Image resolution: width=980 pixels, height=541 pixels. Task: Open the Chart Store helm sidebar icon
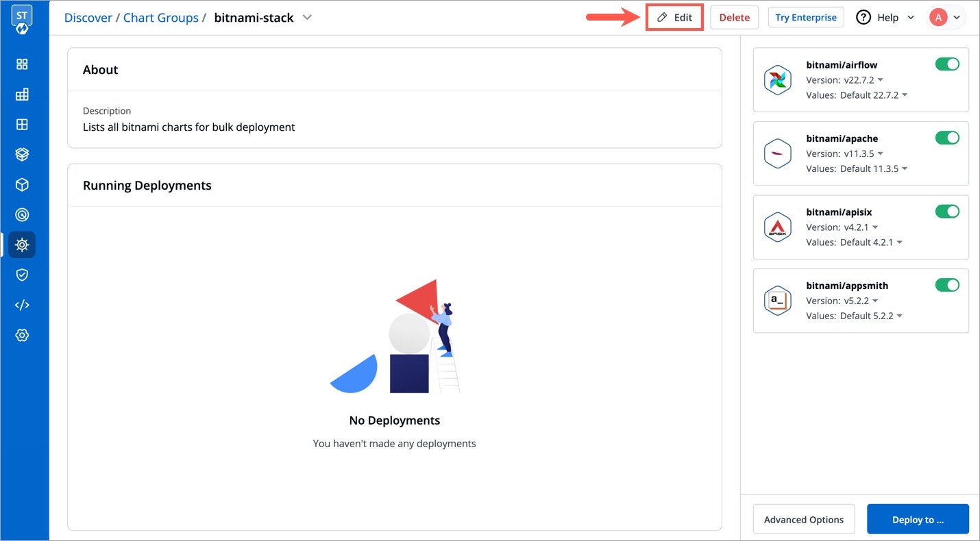[22, 244]
